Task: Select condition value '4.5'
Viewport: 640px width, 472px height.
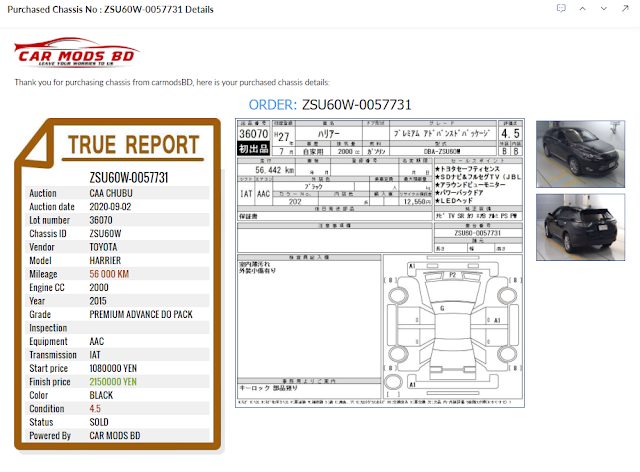Action: [95, 409]
